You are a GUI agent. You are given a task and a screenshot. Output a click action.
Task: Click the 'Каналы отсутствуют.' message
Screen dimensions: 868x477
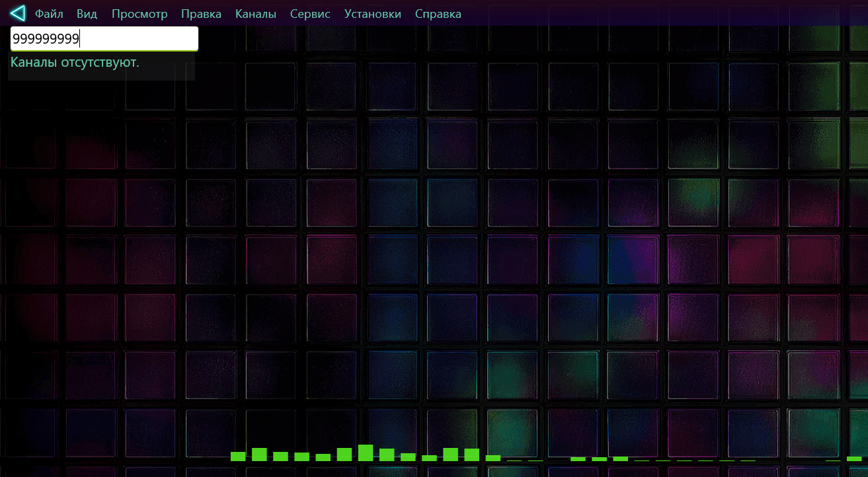pyautogui.click(x=75, y=63)
